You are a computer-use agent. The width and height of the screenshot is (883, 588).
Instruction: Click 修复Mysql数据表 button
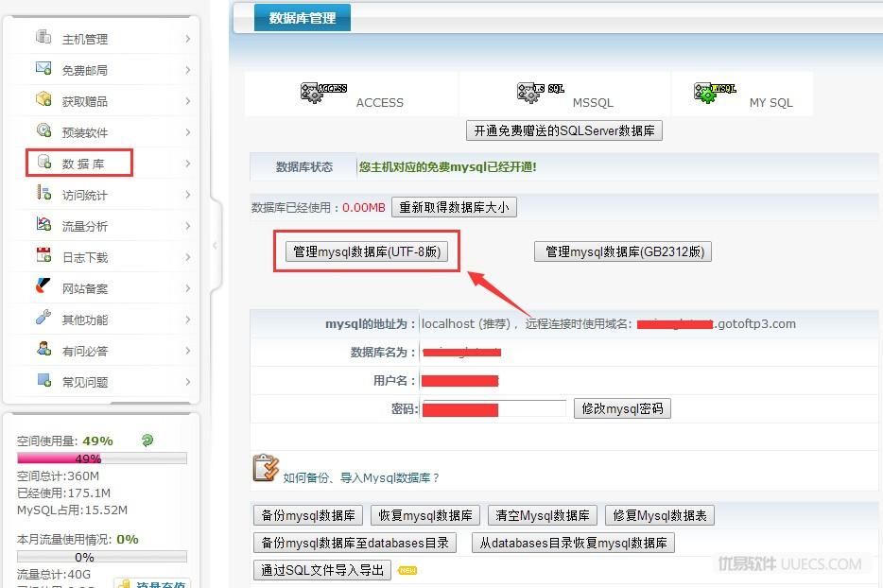point(660,515)
